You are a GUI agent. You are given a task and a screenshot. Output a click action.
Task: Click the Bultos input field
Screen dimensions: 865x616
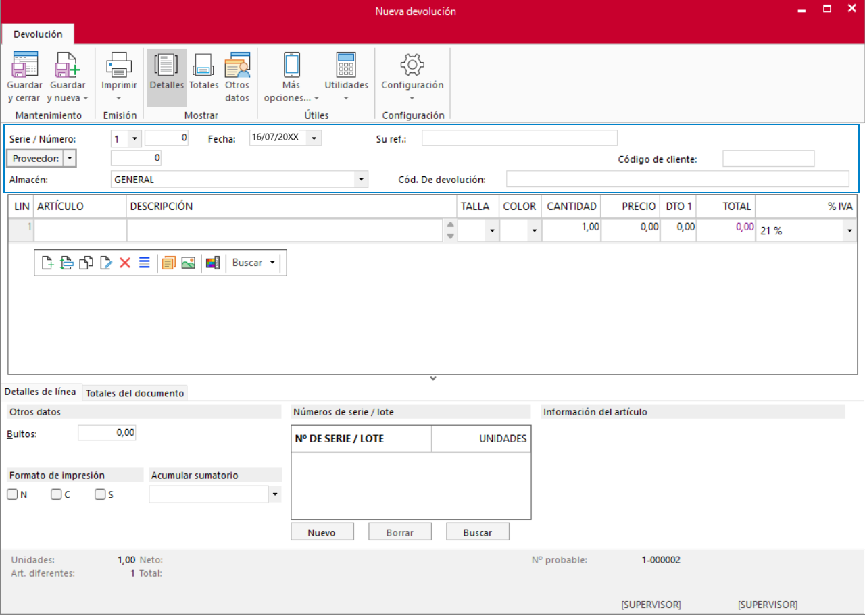(x=107, y=432)
